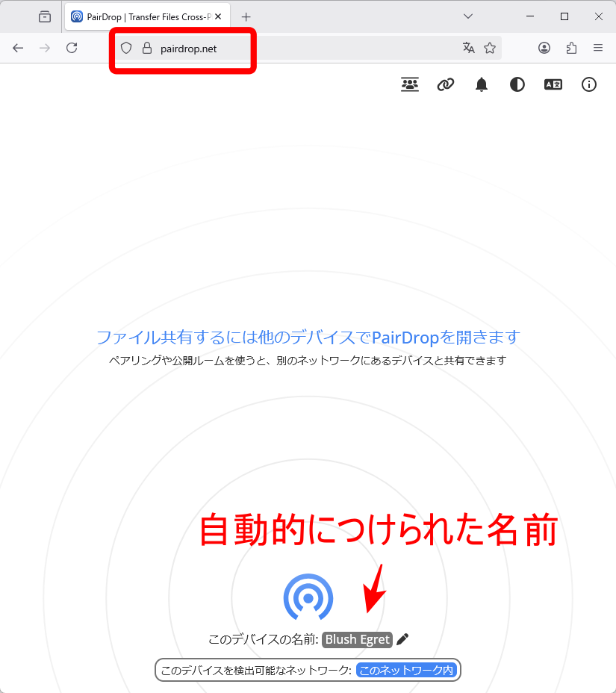The image size is (616, 693).
Task: Expand the list all tabs chevron
Action: pos(468,16)
